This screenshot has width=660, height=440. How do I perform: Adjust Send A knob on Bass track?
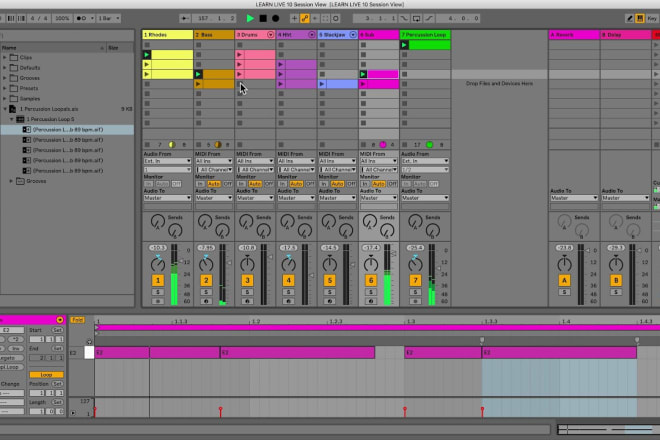pos(205,221)
